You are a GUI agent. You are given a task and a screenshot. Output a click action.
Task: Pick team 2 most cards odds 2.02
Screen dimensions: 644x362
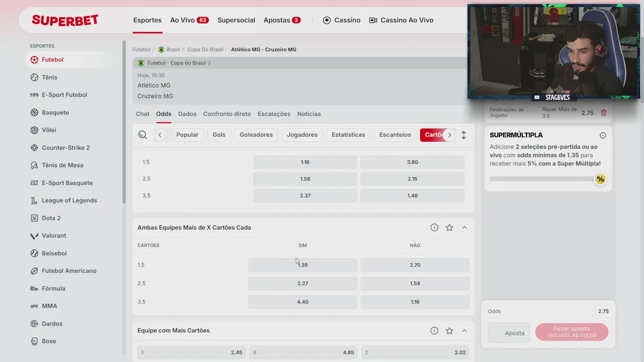(415, 352)
